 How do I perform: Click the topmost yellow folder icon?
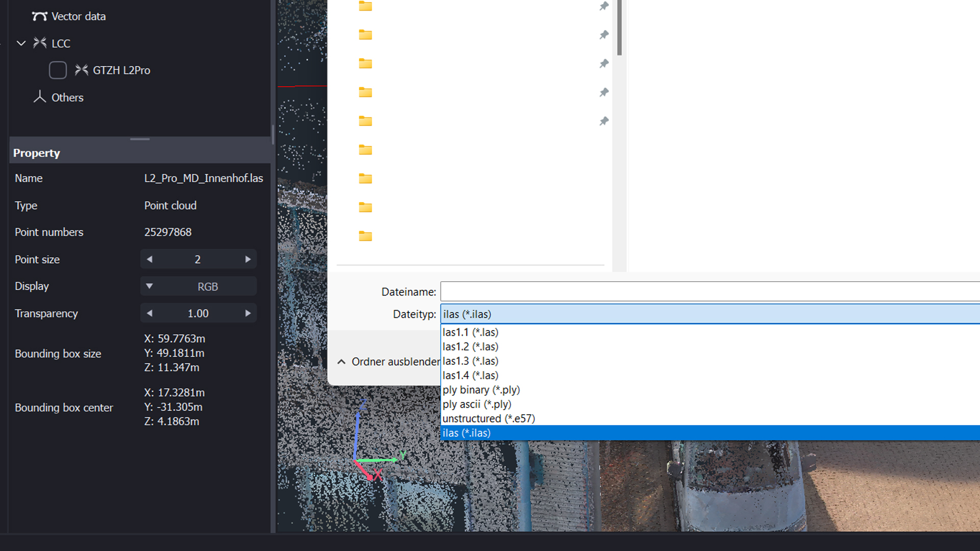365,6
